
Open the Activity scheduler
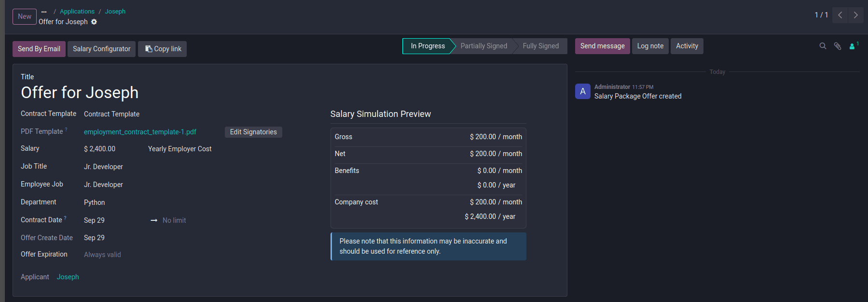tap(687, 46)
